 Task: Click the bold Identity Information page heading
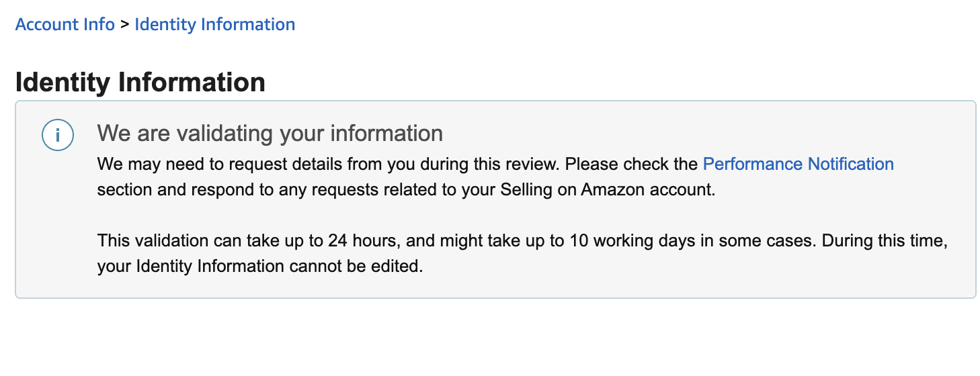tap(140, 83)
